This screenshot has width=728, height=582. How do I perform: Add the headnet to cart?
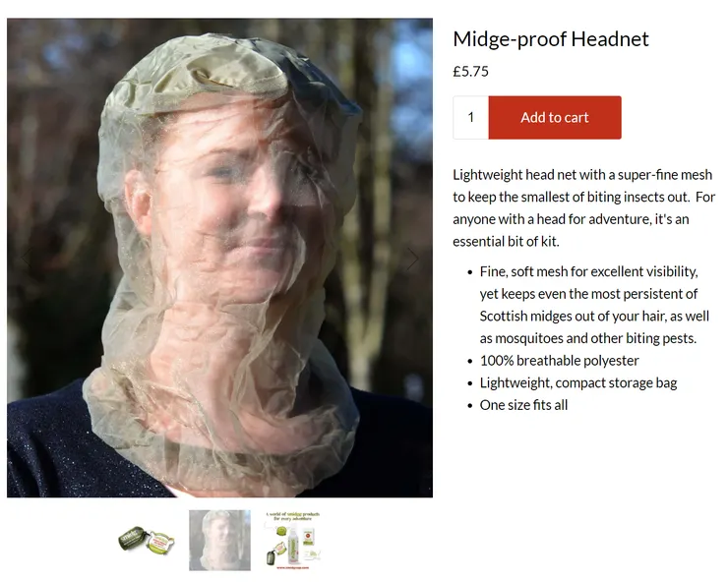[555, 117]
